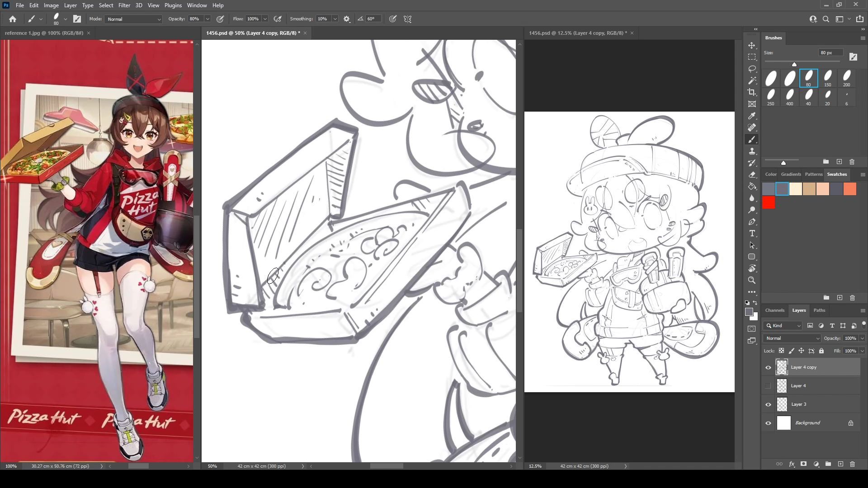Hide the Background layer eye
Image resolution: width=868 pixels, height=488 pixels.
(768, 423)
